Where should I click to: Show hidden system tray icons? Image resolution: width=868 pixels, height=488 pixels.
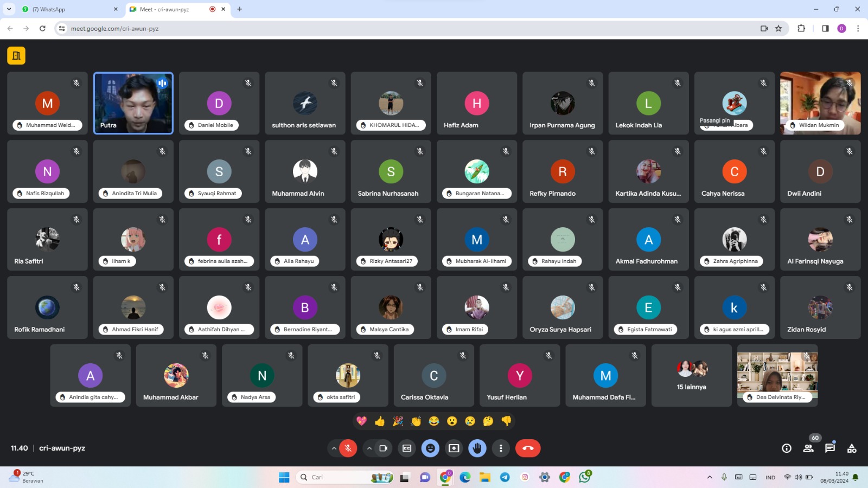[710, 477]
